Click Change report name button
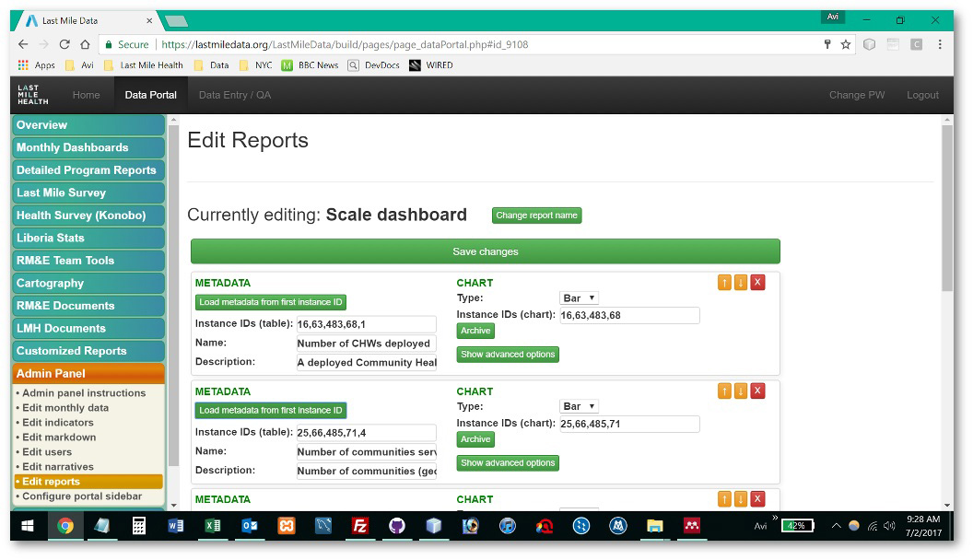Screen dimensions: 973x560 [x=536, y=216]
